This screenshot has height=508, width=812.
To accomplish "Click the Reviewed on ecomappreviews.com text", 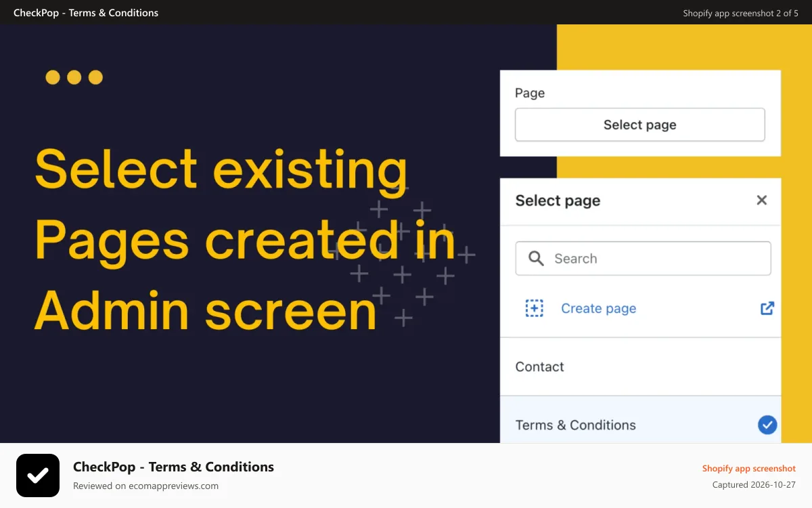I will pyautogui.click(x=145, y=486).
